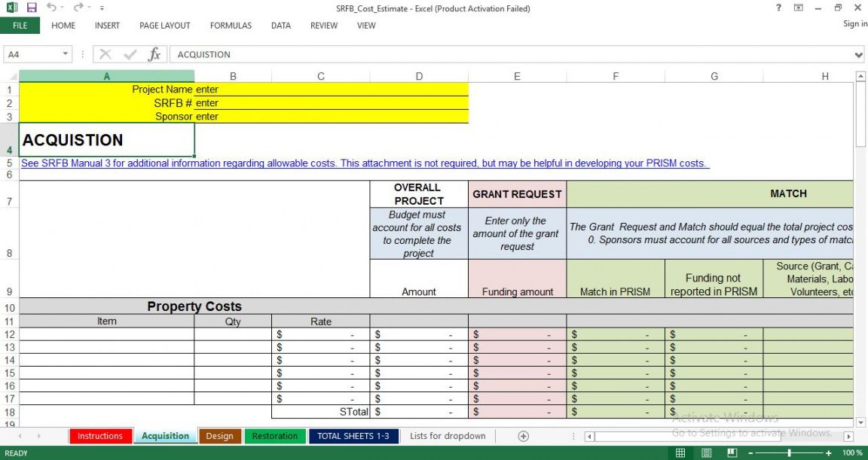
Task: Switch to Page Break Preview icon
Action: [731, 453]
